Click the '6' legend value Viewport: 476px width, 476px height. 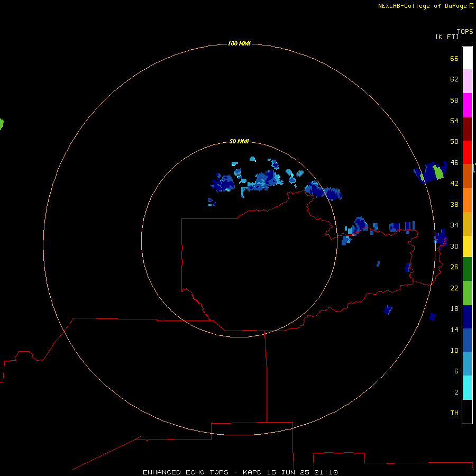click(456, 371)
